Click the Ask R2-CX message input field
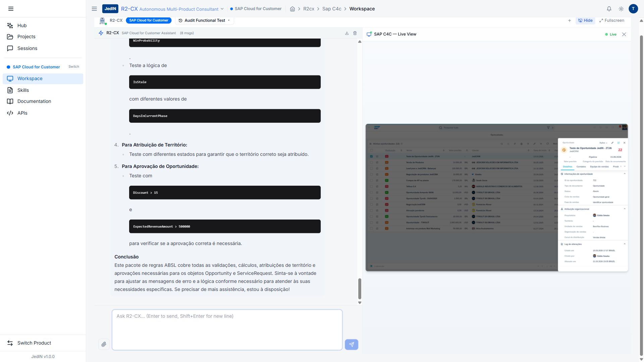 tap(227, 329)
